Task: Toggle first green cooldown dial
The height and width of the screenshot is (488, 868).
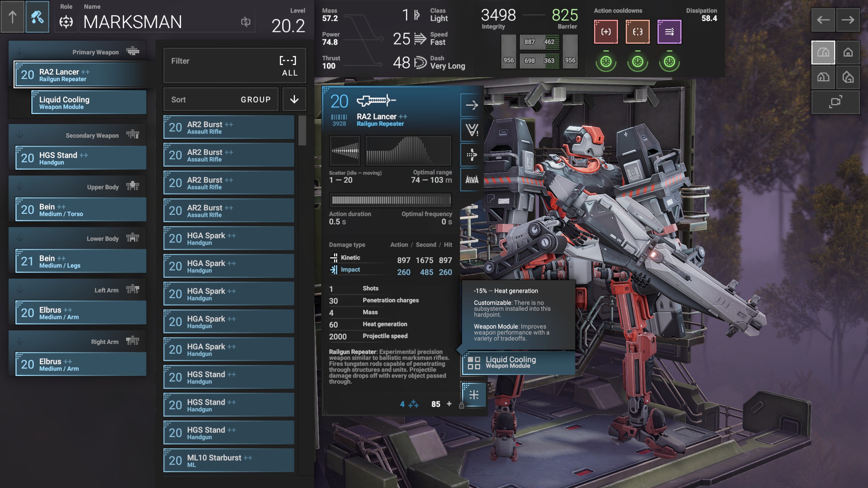Action: [x=606, y=62]
